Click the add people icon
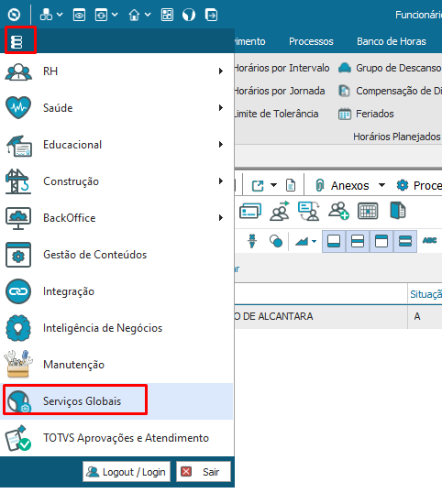Image resolution: width=442 pixels, height=504 pixels. (x=338, y=211)
